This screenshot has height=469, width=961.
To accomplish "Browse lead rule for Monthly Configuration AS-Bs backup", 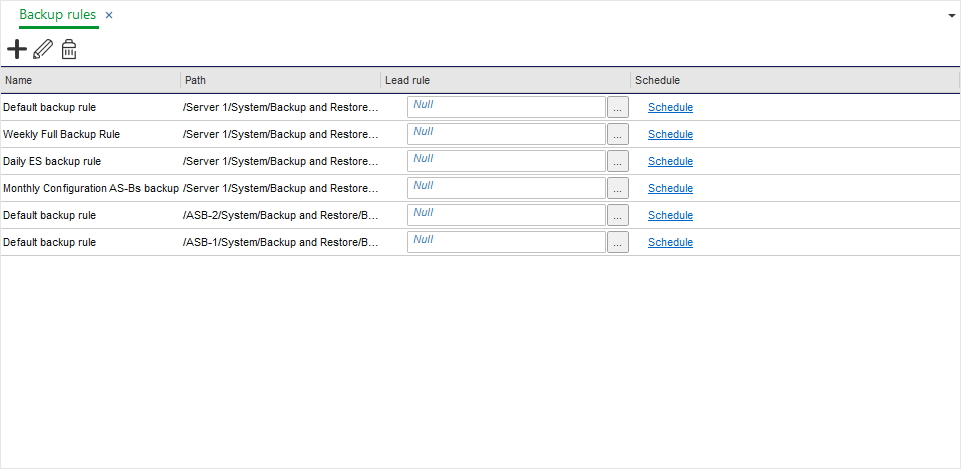I will point(618,188).
